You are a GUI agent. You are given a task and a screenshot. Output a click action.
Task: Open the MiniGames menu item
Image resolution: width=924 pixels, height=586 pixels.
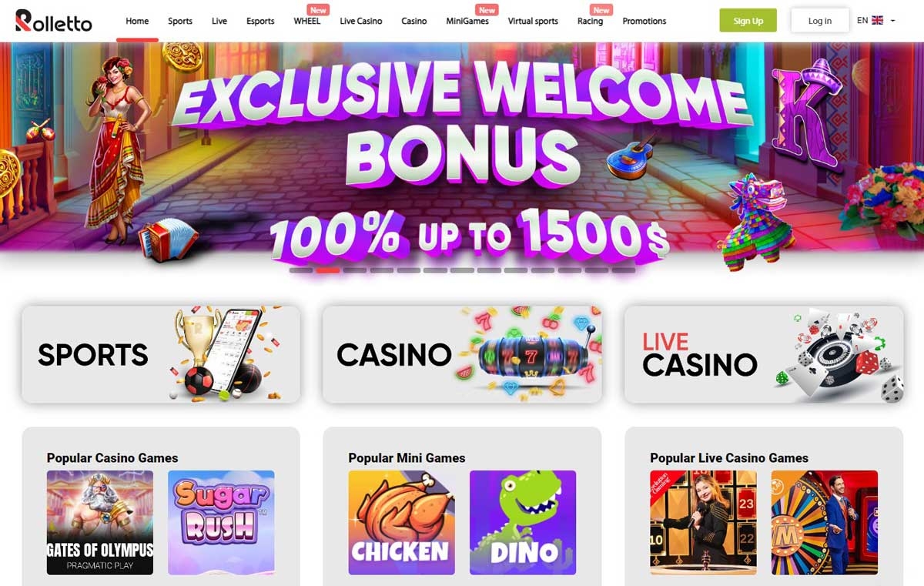[x=467, y=21]
